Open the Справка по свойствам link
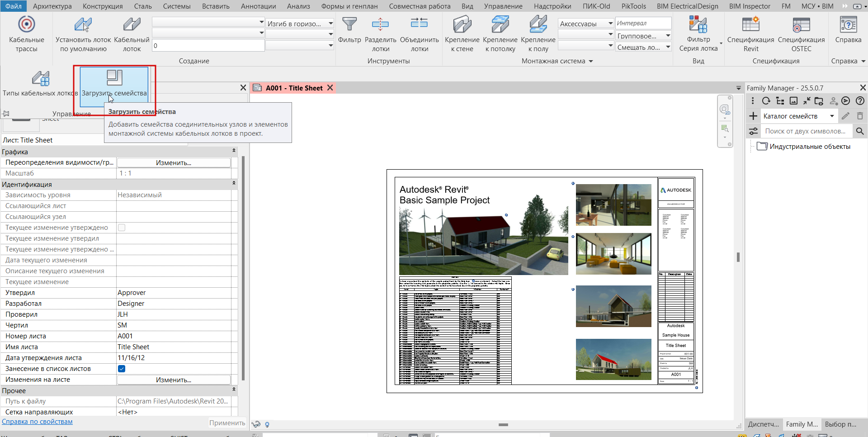Screen dimensions: 868x437 click(37, 422)
